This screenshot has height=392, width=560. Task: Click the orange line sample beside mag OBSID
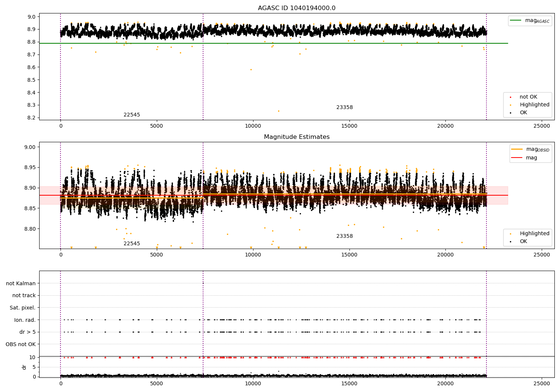(517, 149)
